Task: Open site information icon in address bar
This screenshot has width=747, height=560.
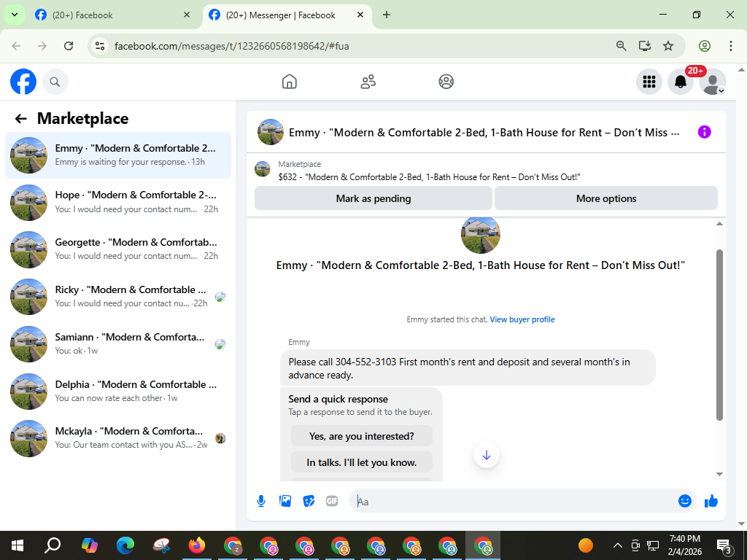Action: coord(99,46)
